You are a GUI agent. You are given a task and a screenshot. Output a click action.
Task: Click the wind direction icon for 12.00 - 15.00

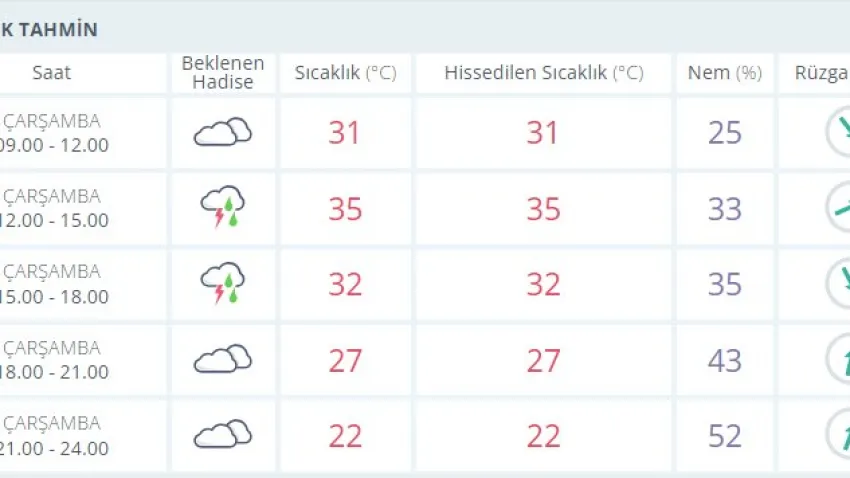pyautogui.click(x=839, y=208)
